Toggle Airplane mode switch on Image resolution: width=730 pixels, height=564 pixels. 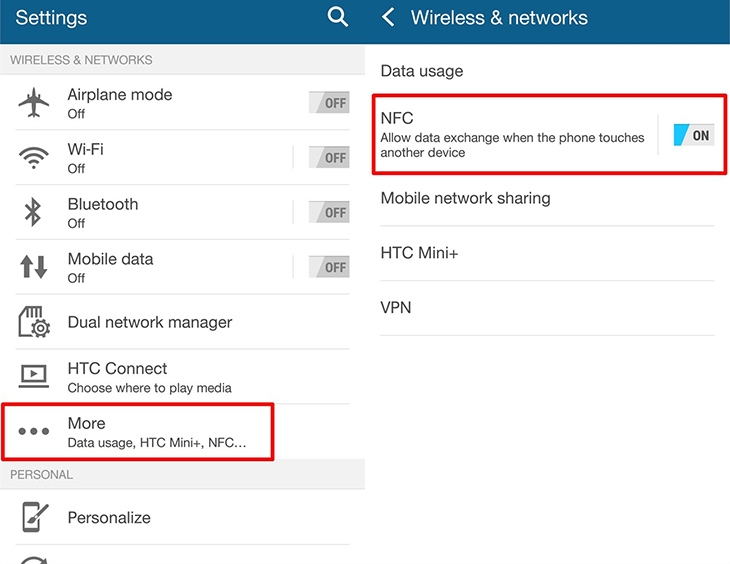(x=329, y=102)
